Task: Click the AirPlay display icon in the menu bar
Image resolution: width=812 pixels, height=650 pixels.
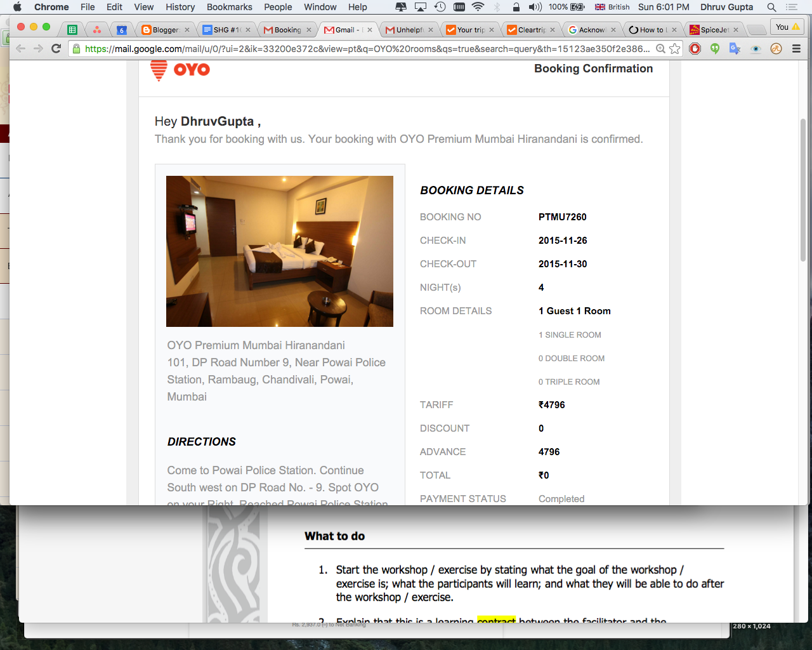Action: coord(421,7)
